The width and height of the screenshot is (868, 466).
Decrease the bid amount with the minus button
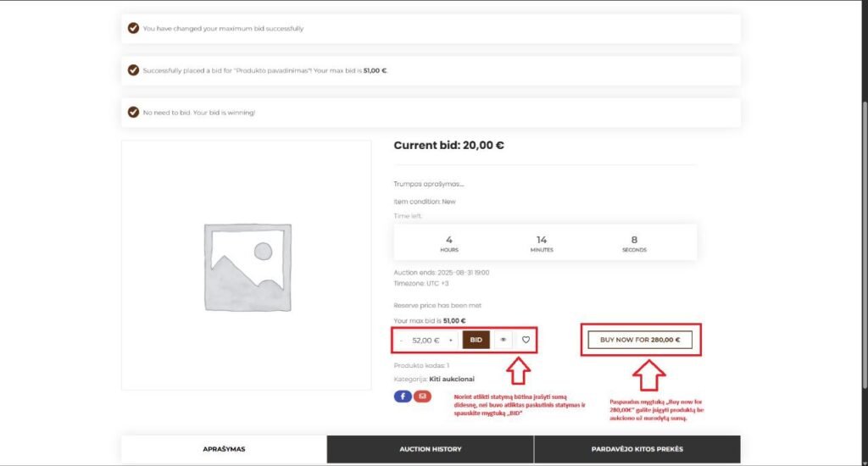pos(401,341)
